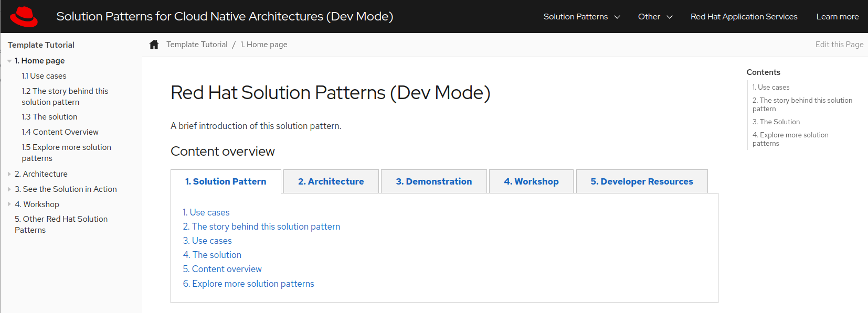Open 5. Content overview link in tab panel
The height and width of the screenshot is (313, 868).
[x=222, y=269]
